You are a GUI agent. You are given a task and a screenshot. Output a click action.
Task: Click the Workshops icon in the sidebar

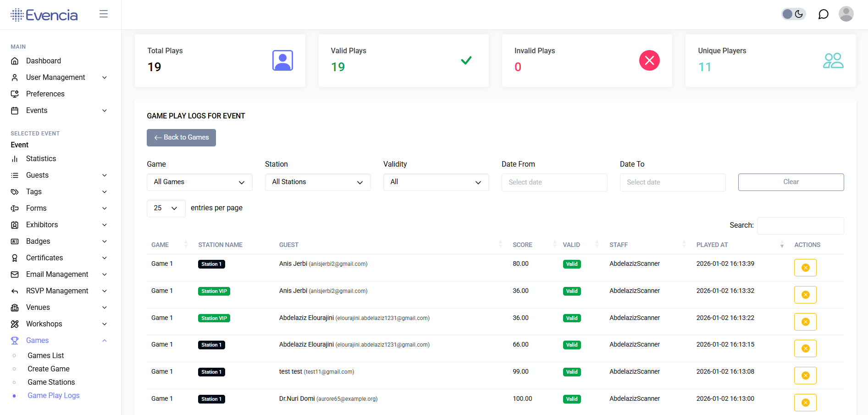click(x=15, y=324)
